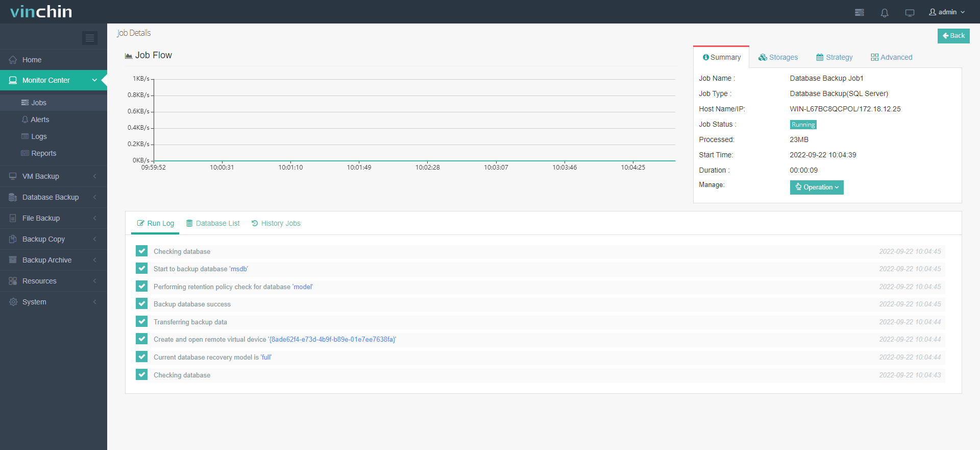Click the Summary info icon

pyautogui.click(x=706, y=57)
